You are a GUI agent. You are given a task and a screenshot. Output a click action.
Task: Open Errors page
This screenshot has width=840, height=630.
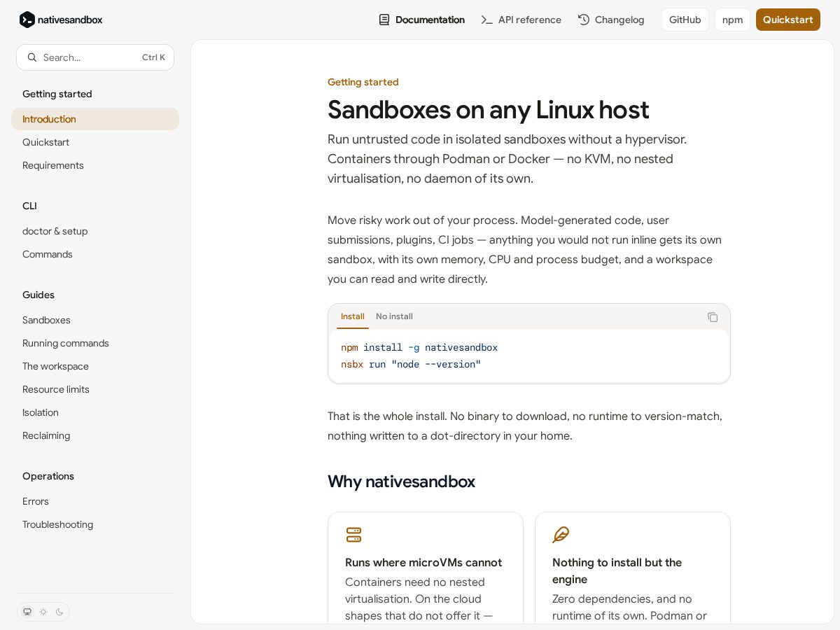[95, 501]
